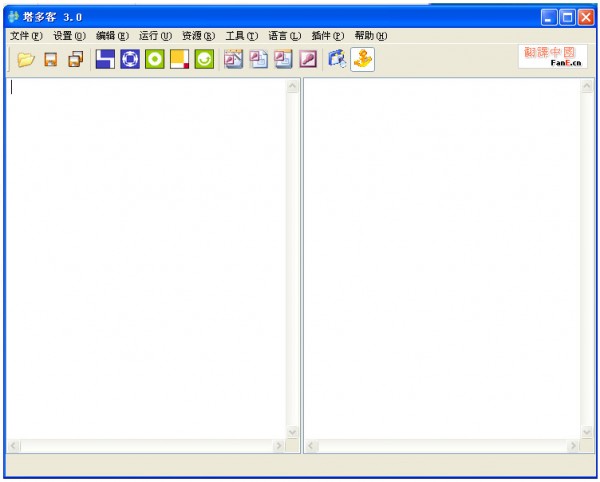This screenshot has height=482, width=600.
Task: Click right pane's scroll left arrow
Action: [x=311, y=446]
